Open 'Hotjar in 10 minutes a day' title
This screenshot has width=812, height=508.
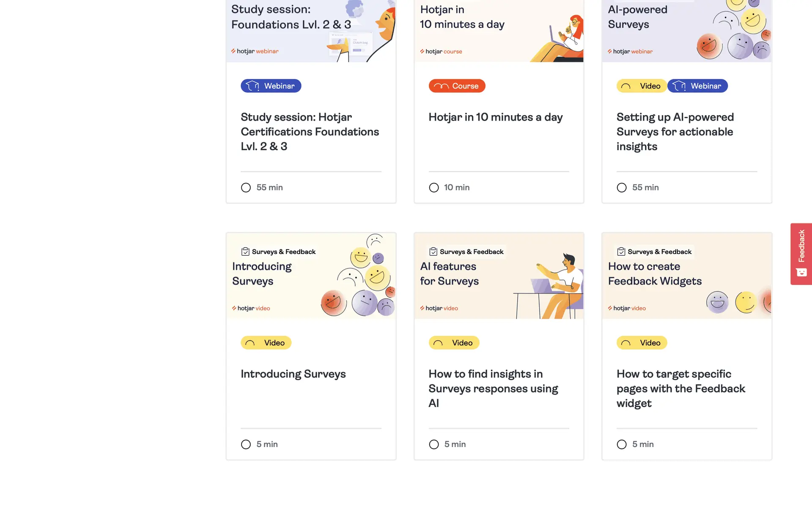pyautogui.click(x=495, y=117)
